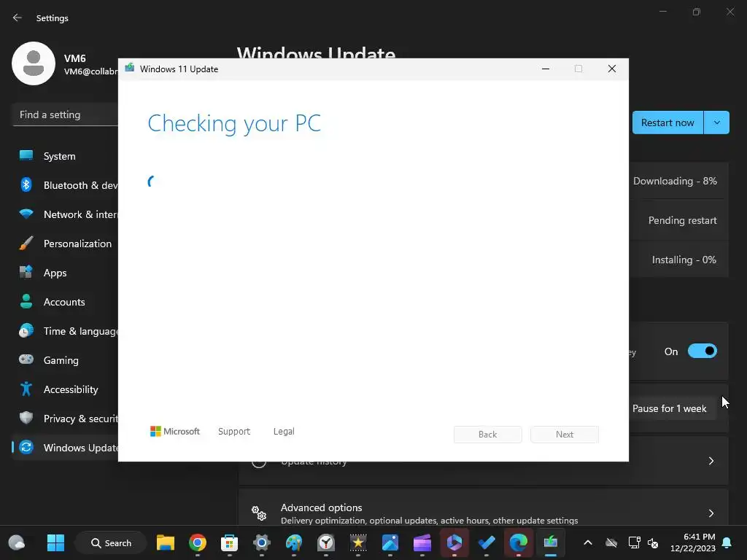747x560 pixels.
Task: Click the VM6 user avatar
Action: tap(34, 63)
